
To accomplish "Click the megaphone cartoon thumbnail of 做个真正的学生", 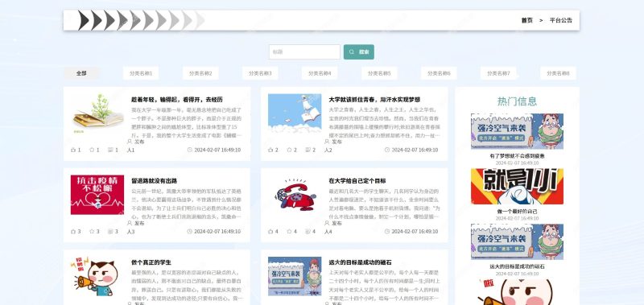I will [97, 277].
